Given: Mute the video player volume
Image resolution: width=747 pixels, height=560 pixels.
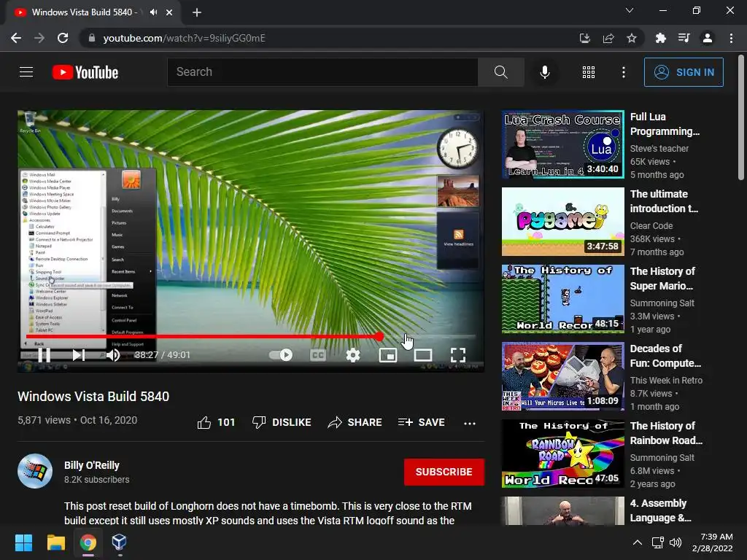Looking at the screenshot, I should pos(113,355).
